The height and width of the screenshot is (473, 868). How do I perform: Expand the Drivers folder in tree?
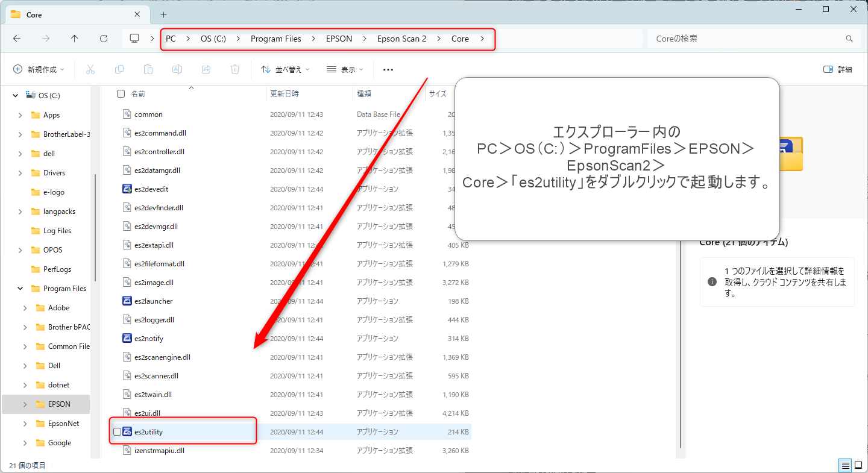point(20,173)
